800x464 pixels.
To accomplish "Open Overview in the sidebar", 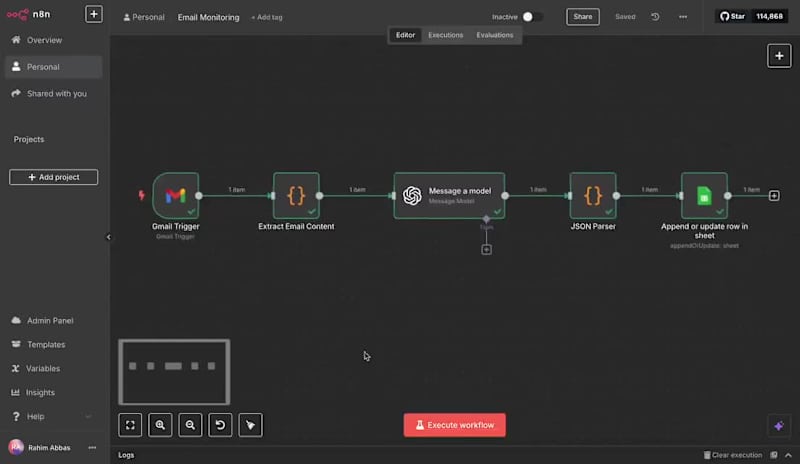I will tap(54, 40).
